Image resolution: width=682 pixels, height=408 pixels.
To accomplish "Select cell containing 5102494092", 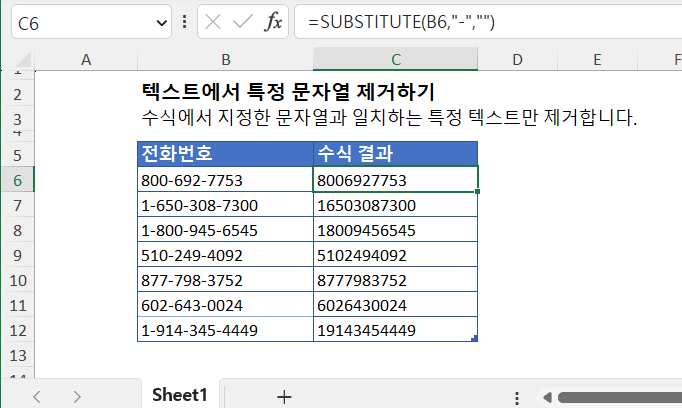I will pyautogui.click(x=395, y=255).
